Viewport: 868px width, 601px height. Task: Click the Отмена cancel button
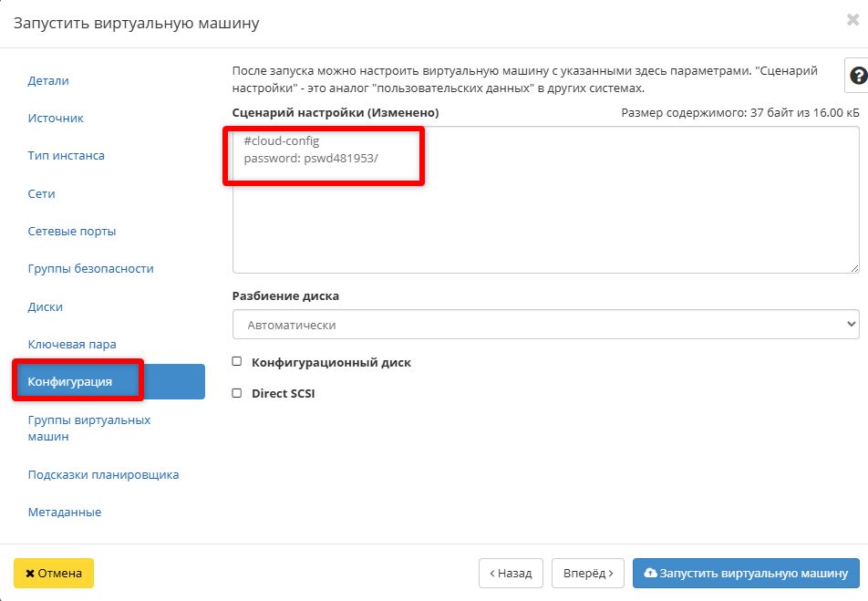(x=54, y=573)
